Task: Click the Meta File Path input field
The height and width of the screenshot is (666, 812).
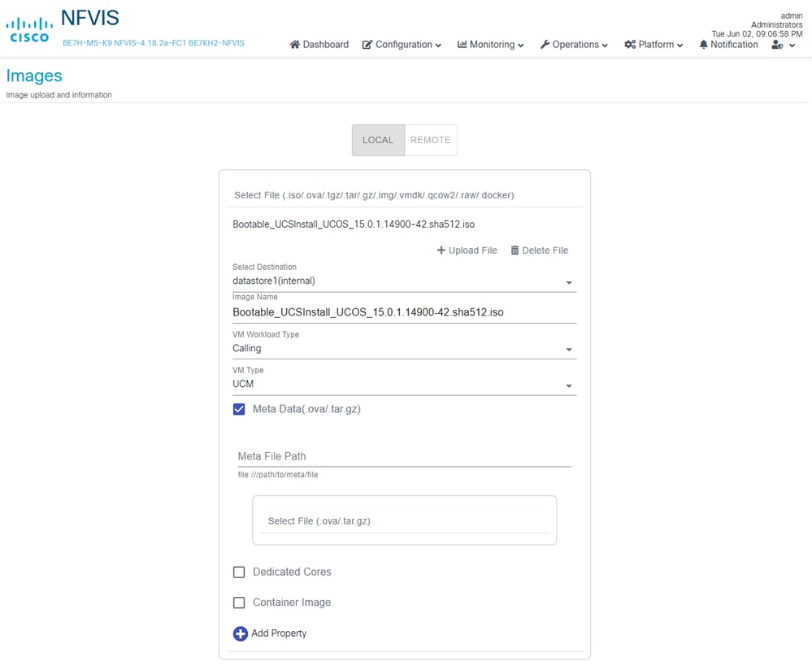Action: pos(404,456)
